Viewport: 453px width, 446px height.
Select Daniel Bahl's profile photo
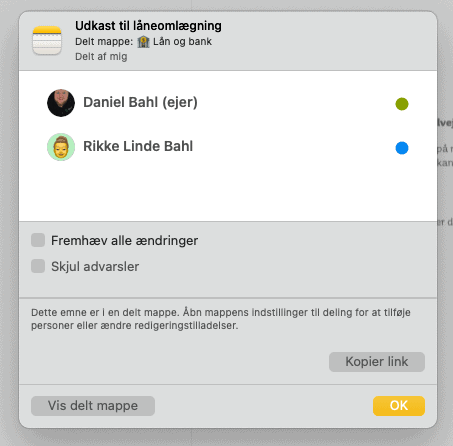[x=61, y=103]
